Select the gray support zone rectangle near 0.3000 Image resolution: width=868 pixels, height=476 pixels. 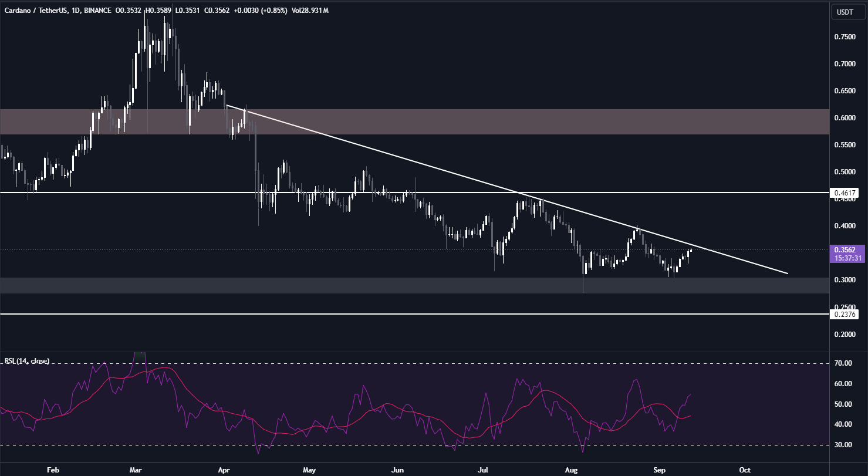coord(415,286)
